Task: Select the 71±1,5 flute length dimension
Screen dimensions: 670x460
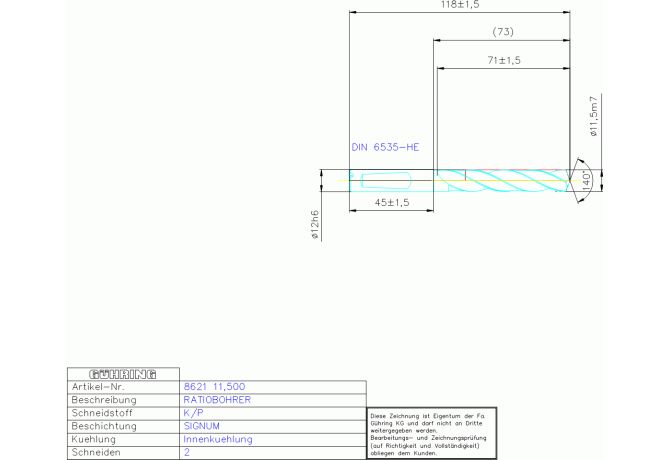Action: (x=503, y=61)
